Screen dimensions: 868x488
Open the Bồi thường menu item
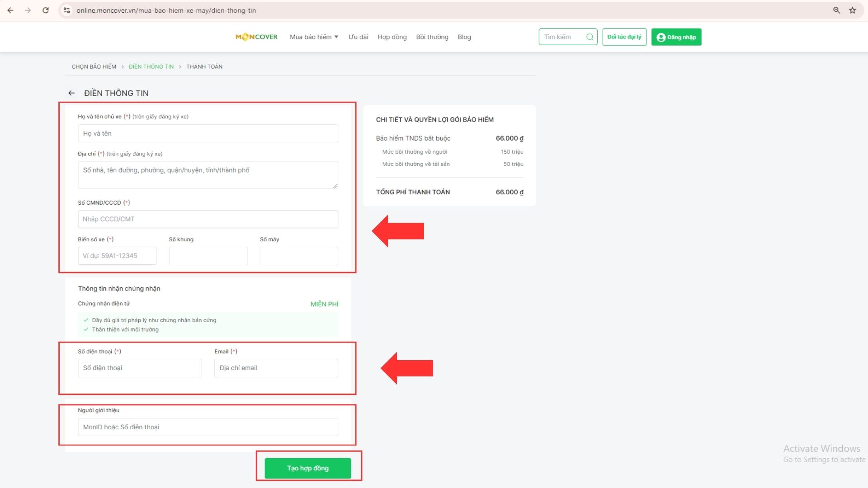click(432, 37)
